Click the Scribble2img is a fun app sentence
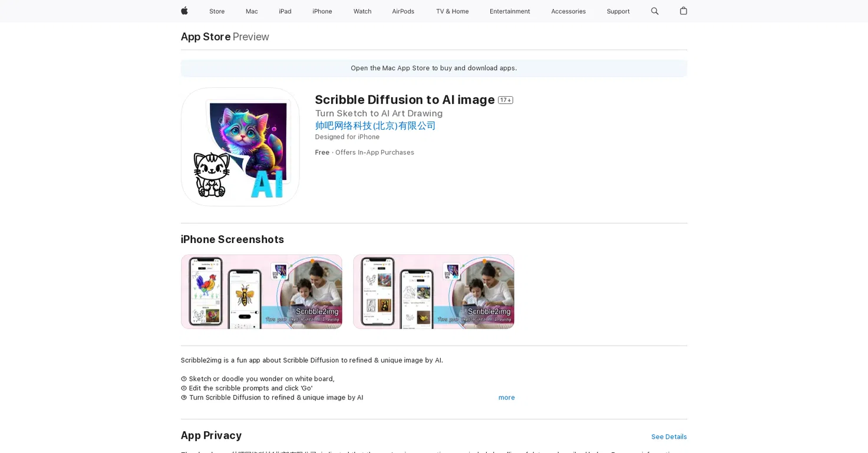This screenshot has height=453, width=868. pyautogui.click(x=312, y=360)
